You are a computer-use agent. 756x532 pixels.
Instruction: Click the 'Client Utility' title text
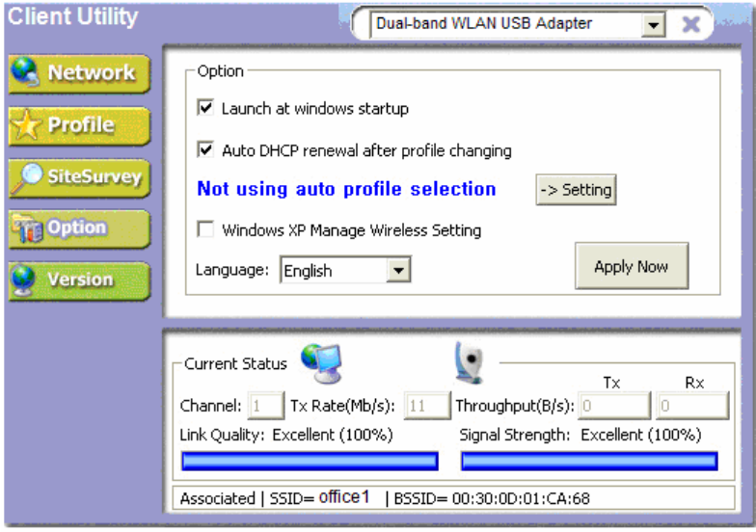[73, 17]
